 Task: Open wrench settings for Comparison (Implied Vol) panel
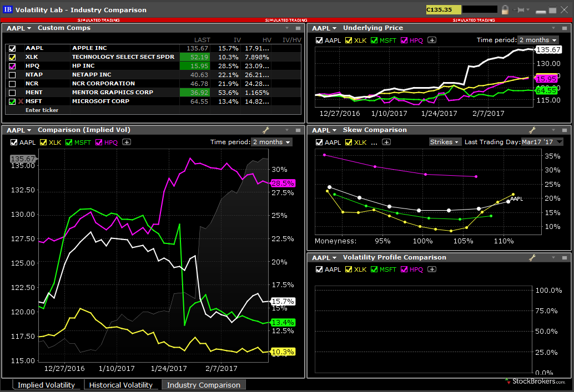coord(265,130)
